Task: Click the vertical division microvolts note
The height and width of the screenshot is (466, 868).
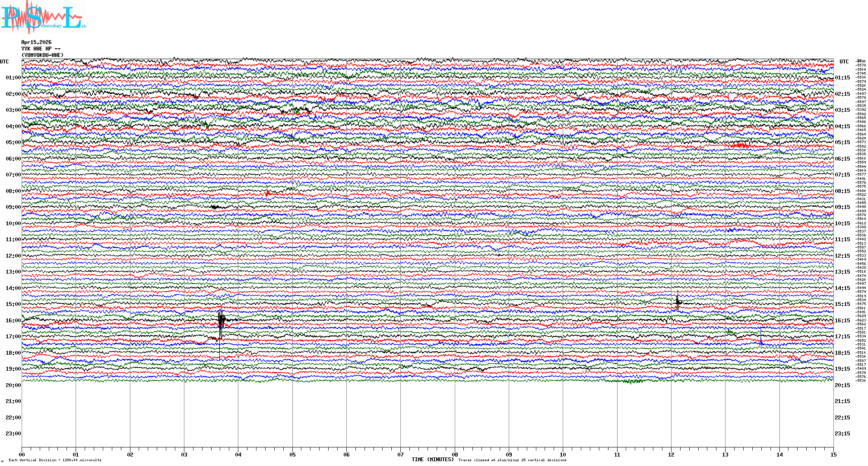Action: 55,460
